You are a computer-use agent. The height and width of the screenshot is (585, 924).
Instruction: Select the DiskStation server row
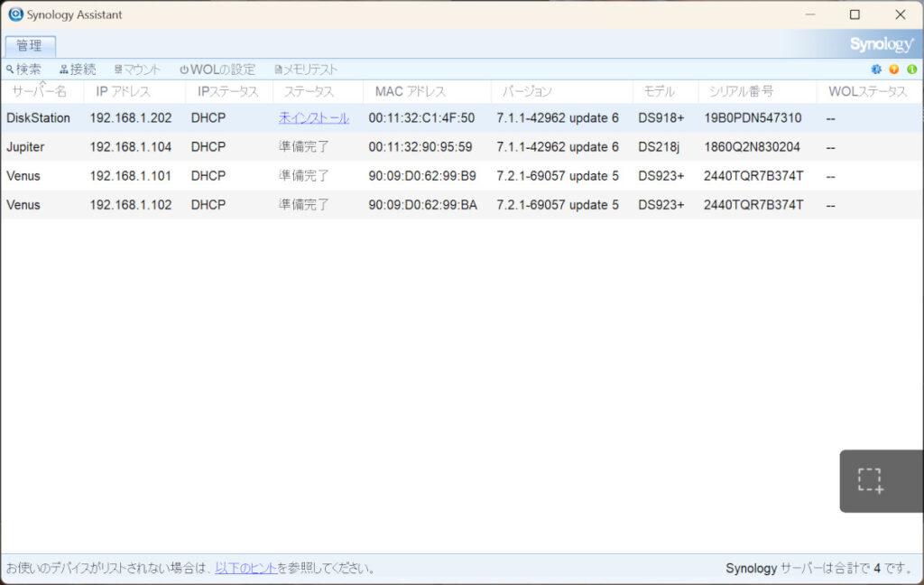(x=462, y=118)
